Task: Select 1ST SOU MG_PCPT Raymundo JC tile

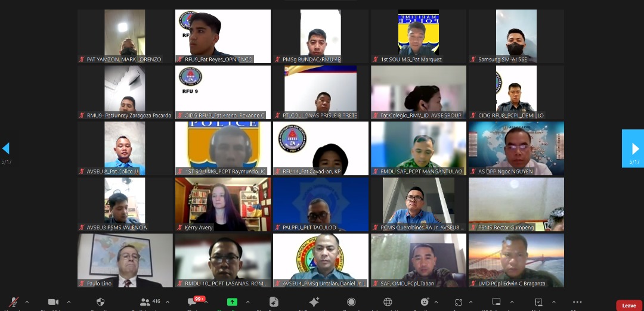Action: 223,148
